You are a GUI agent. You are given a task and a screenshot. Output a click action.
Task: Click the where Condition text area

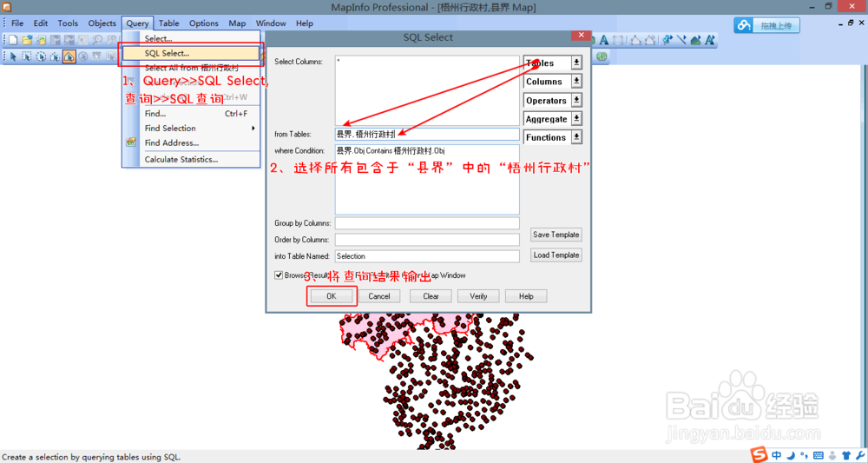point(427,180)
